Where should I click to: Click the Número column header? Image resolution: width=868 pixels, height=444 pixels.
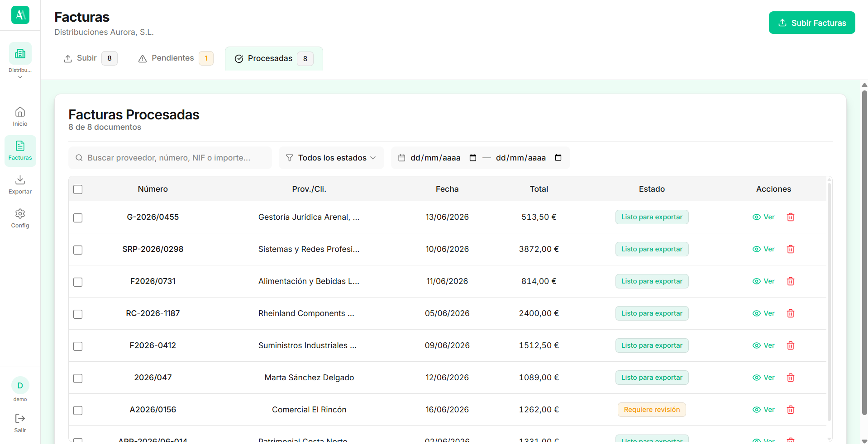(x=153, y=189)
